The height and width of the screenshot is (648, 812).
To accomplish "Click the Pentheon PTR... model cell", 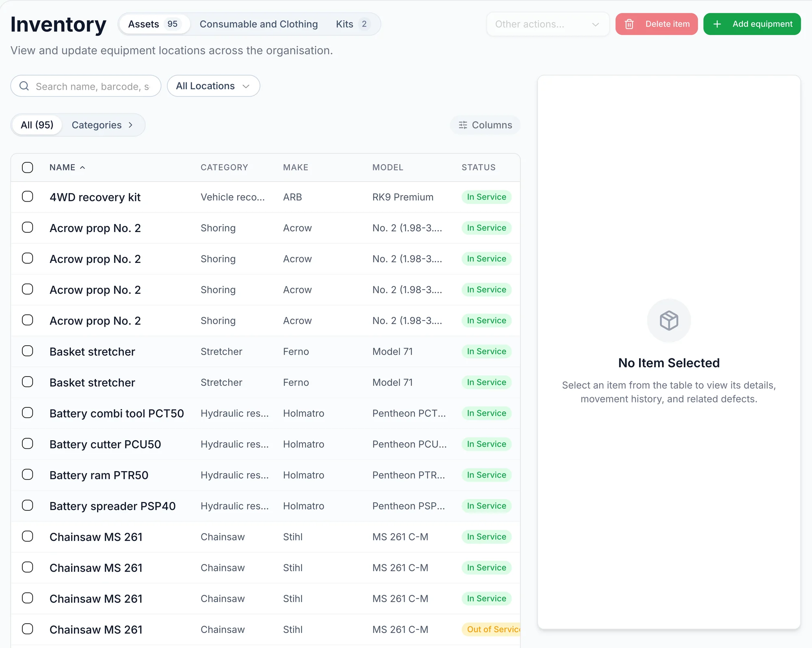I will 408,475.
